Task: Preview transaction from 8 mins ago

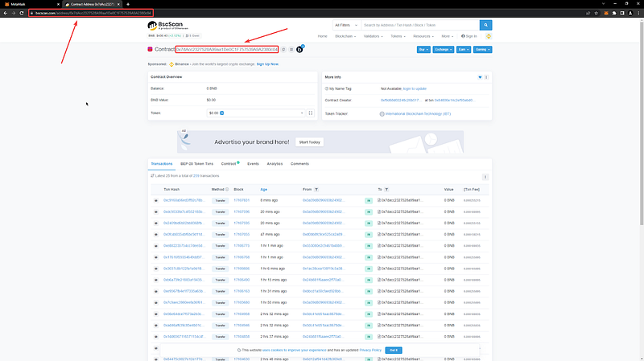Action: 155,201
